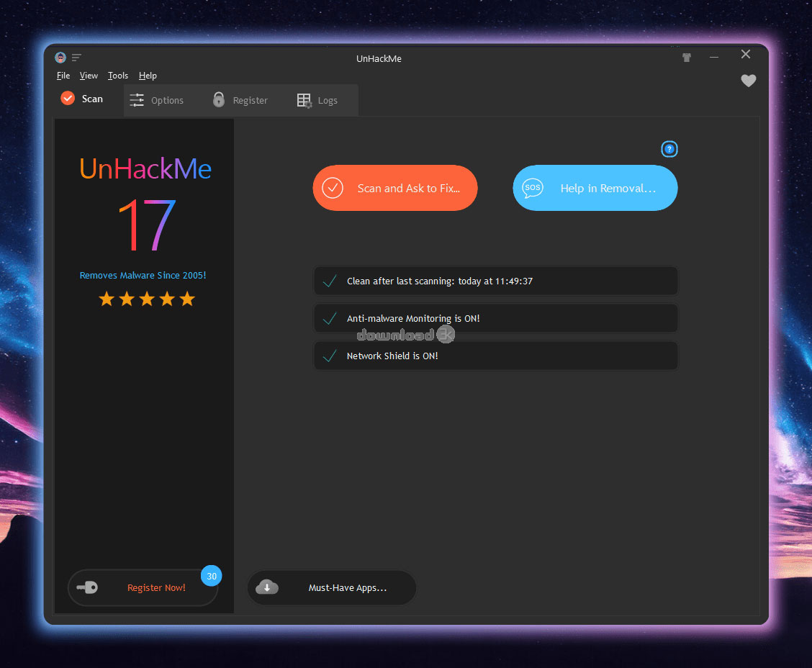The width and height of the screenshot is (812, 668).
Task: Switch to the Register tab
Action: [x=240, y=100]
